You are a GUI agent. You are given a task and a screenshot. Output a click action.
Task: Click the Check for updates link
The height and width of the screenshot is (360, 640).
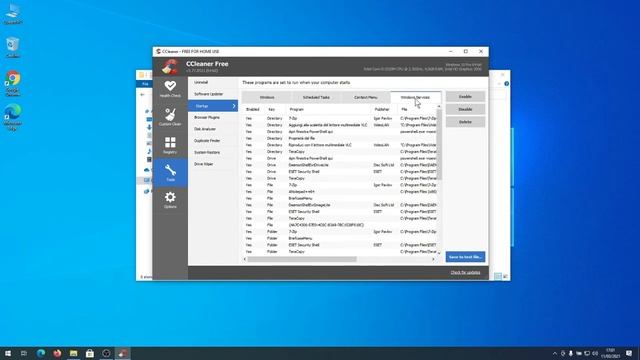pyautogui.click(x=465, y=272)
